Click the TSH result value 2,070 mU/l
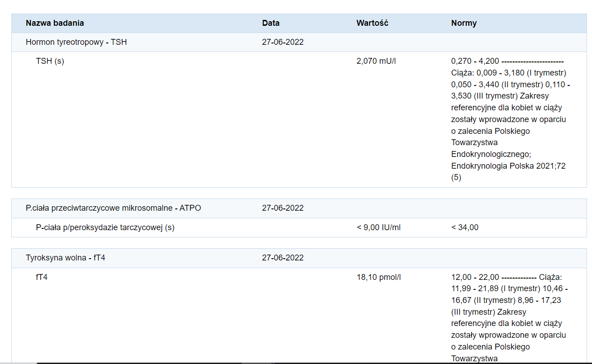This screenshot has height=364, width=592. point(376,61)
